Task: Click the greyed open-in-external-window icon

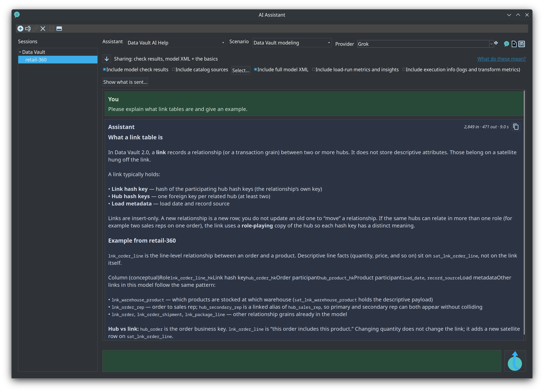Action: tap(52, 29)
